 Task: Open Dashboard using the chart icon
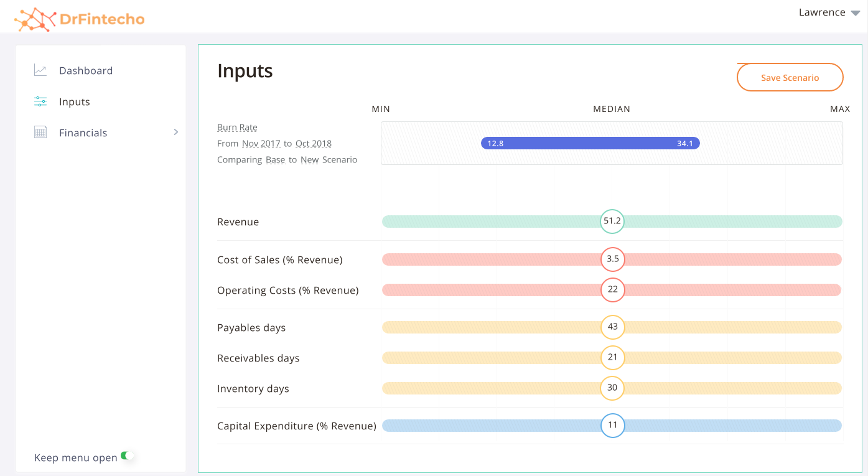(40, 70)
